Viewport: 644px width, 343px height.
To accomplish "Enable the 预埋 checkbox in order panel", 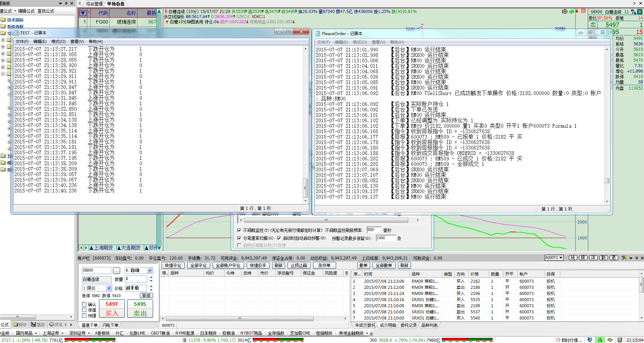I will click(x=84, y=316).
